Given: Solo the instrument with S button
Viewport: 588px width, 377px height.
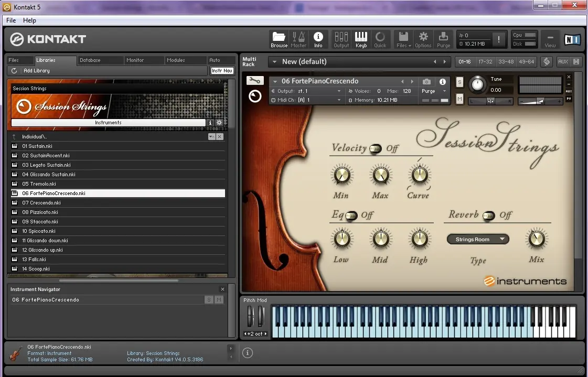Looking at the screenshot, I should point(459,82).
